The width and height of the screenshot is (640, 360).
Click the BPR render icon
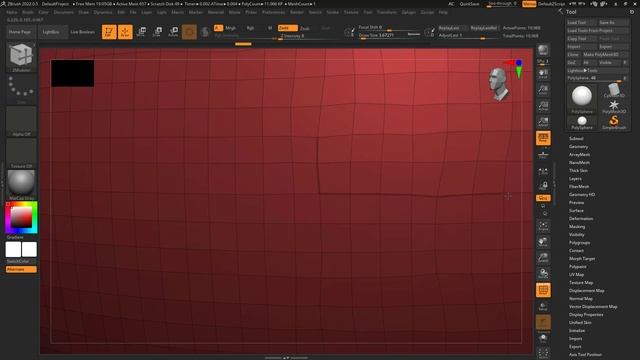click(543, 50)
